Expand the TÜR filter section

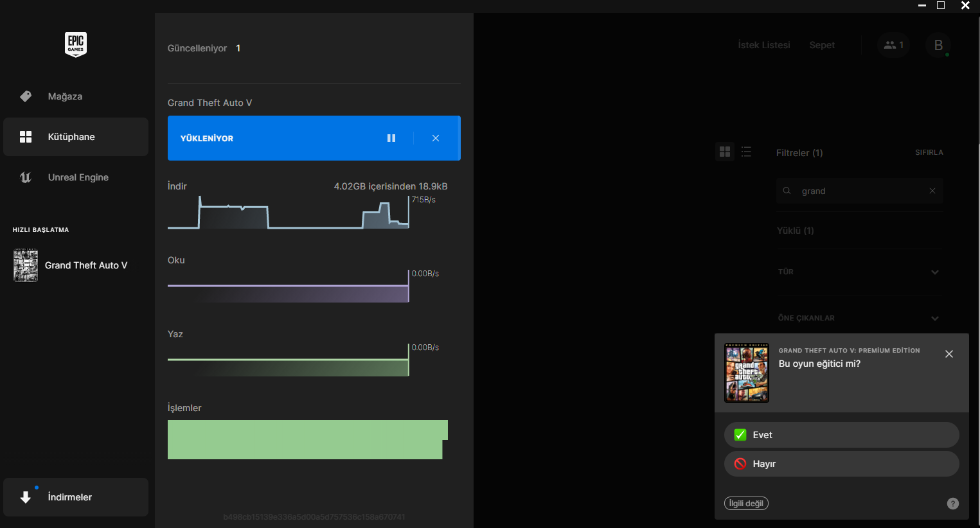tap(859, 272)
